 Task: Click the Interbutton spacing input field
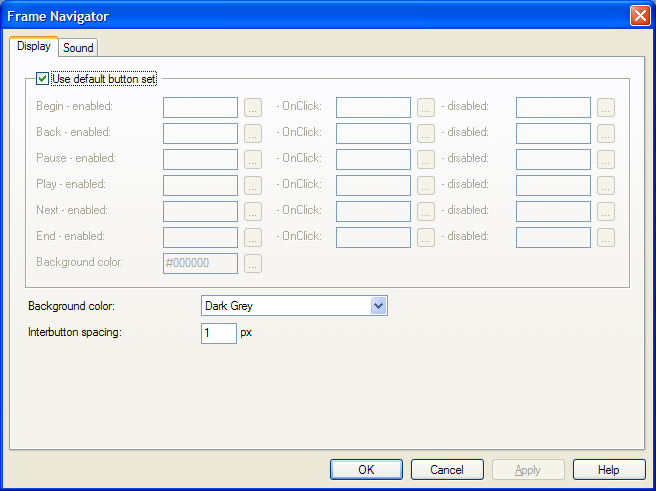pyautogui.click(x=218, y=333)
